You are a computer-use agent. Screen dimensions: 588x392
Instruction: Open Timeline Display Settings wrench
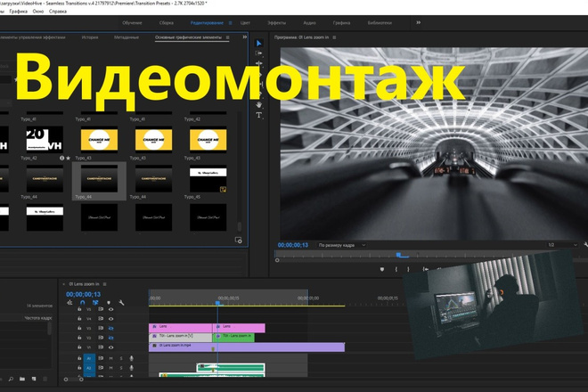pos(121,302)
